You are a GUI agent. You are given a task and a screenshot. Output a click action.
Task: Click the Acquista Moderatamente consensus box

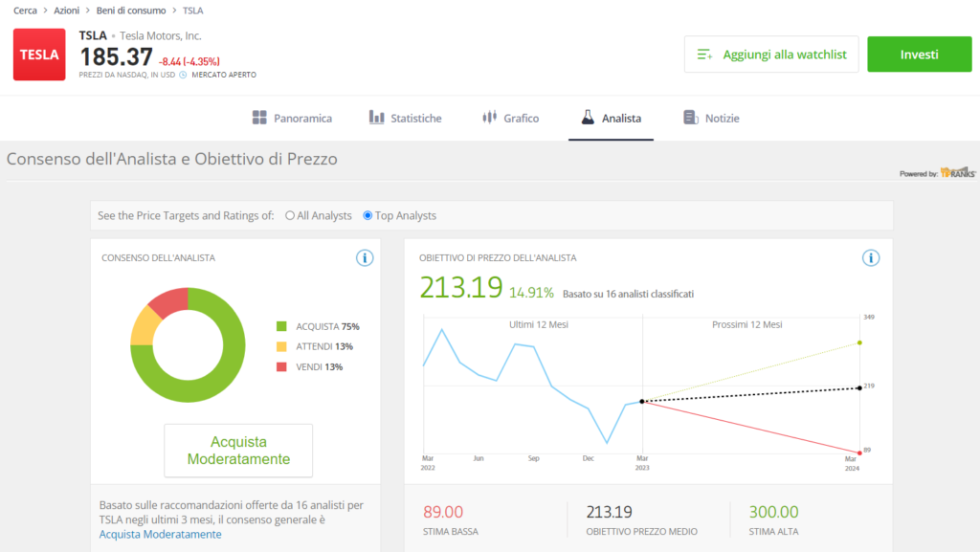click(238, 451)
